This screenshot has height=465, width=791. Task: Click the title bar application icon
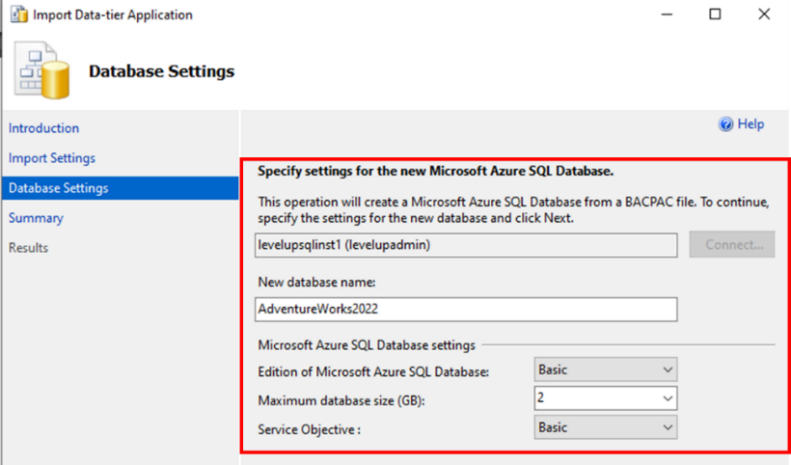pos(15,15)
